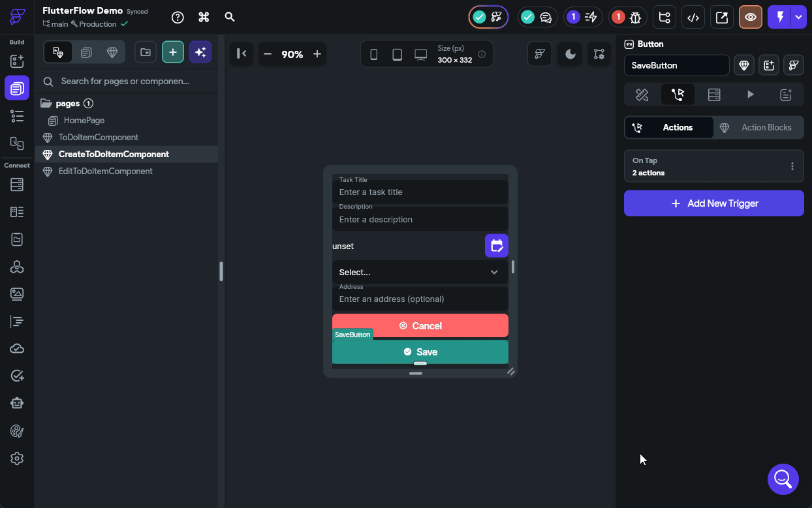Run test mode lightning button

779,17
